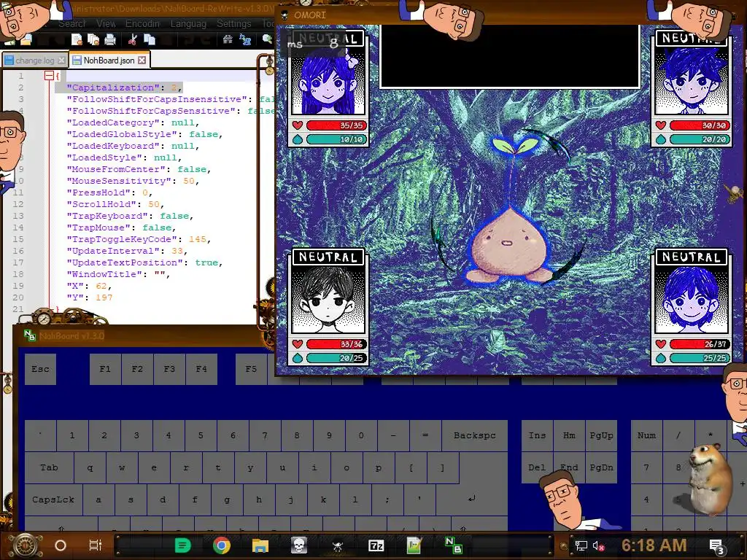Click the F4 key in NohBoard

click(x=201, y=369)
